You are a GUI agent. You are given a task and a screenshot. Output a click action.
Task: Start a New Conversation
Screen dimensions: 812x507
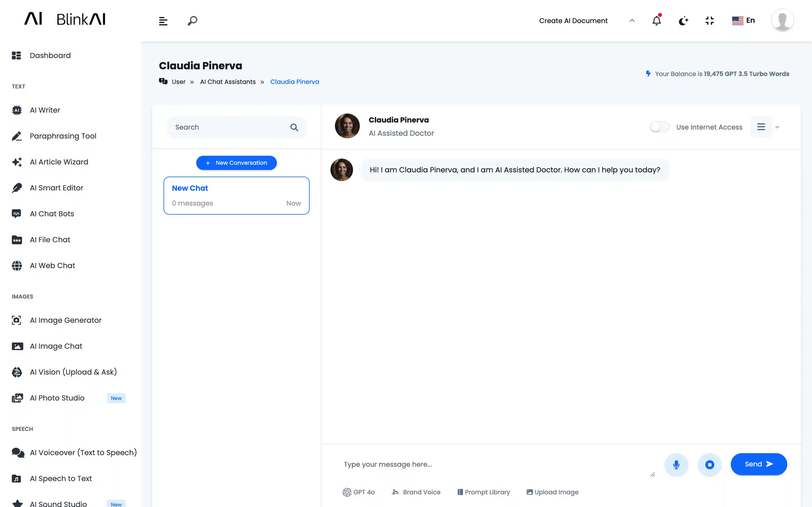click(x=236, y=163)
